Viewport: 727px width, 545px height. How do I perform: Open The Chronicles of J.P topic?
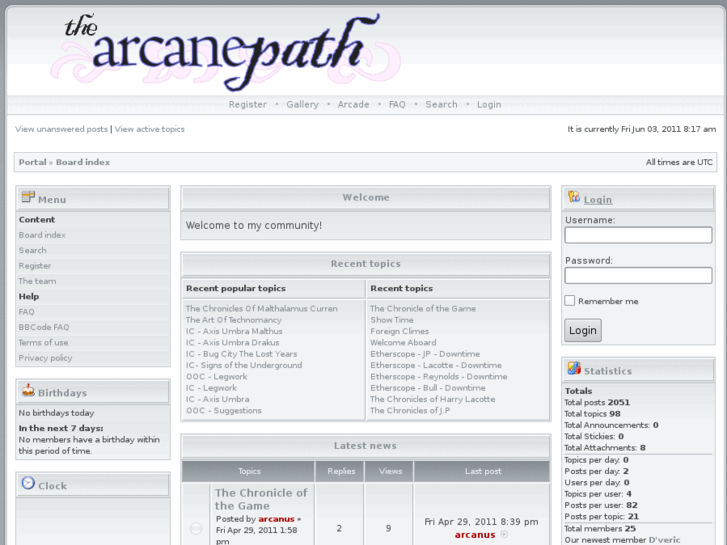tap(410, 410)
